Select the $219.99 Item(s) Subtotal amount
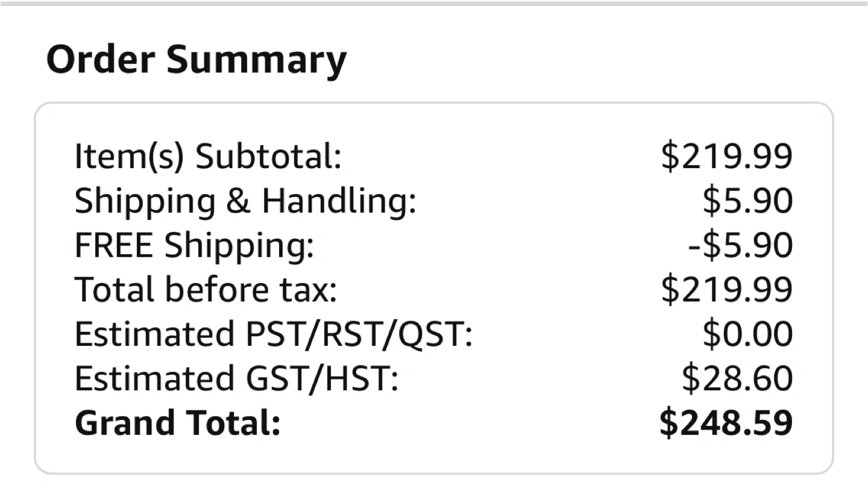868x500 pixels. 726,157
